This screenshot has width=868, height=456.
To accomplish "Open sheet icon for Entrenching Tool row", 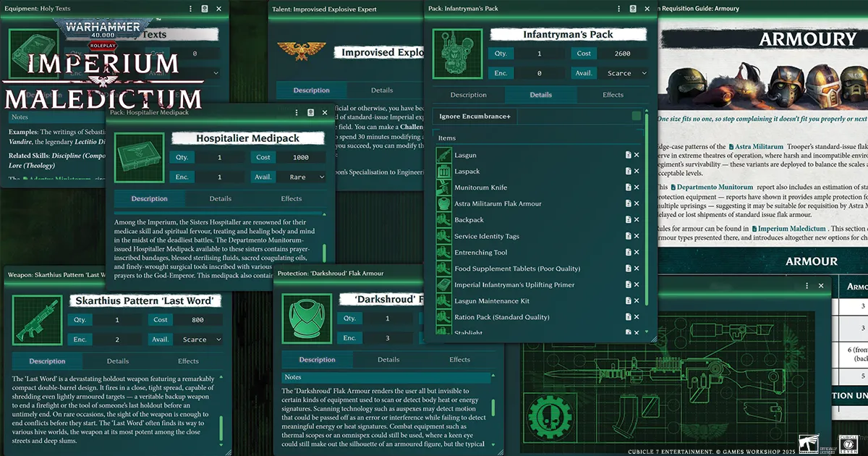I will (x=628, y=253).
